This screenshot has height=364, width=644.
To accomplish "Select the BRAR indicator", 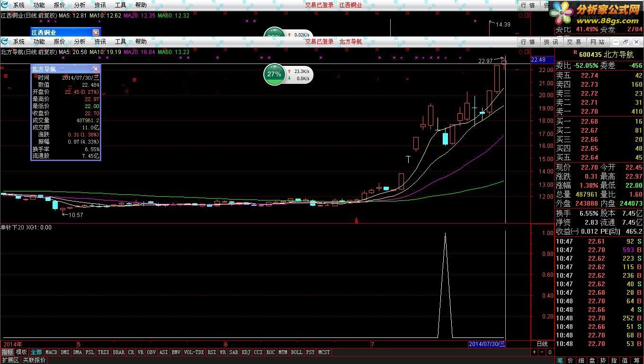I will point(118,352).
